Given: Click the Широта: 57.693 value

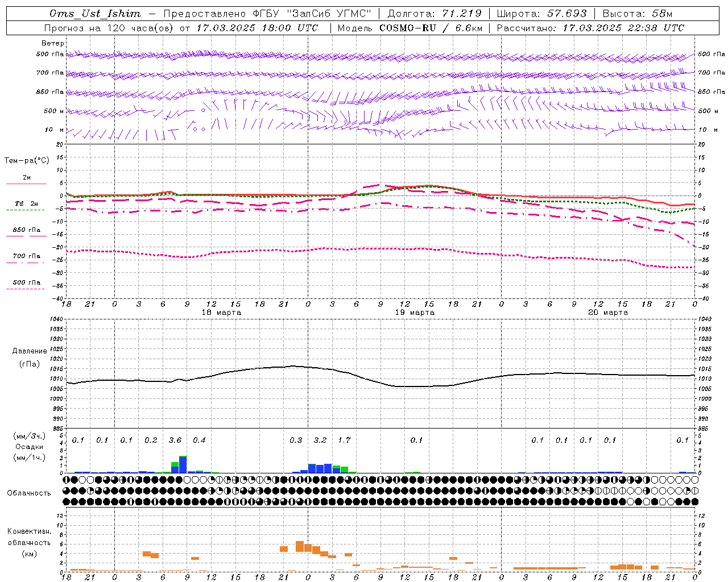Looking at the screenshot, I should (541, 14).
